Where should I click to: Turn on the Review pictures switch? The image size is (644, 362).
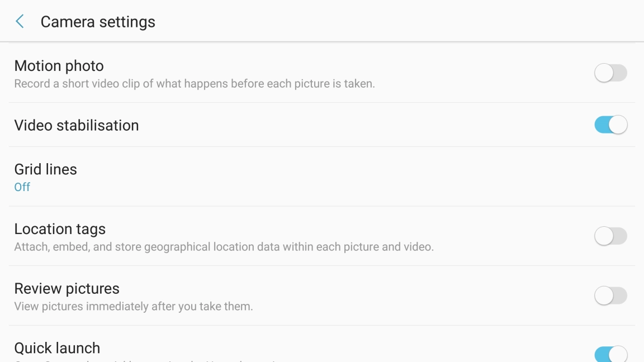click(x=610, y=296)
